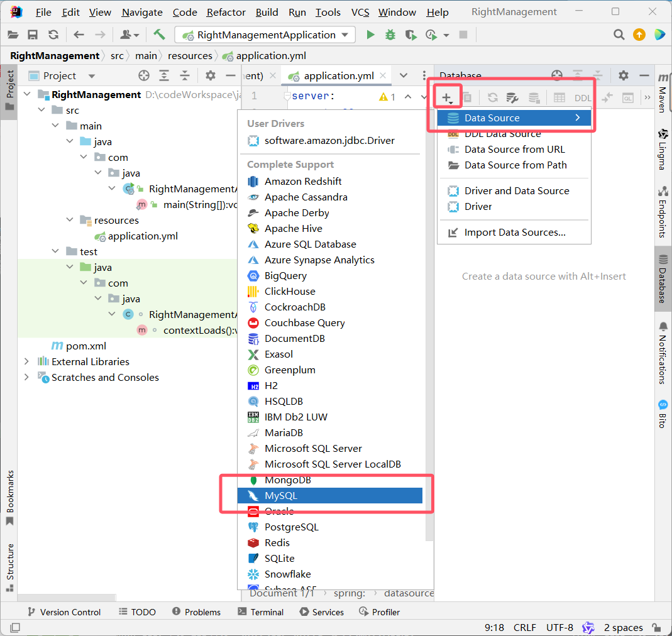Click Collapse All in Project panel
Viewport: 672px width, 636px height.
(x=185, y=76)
